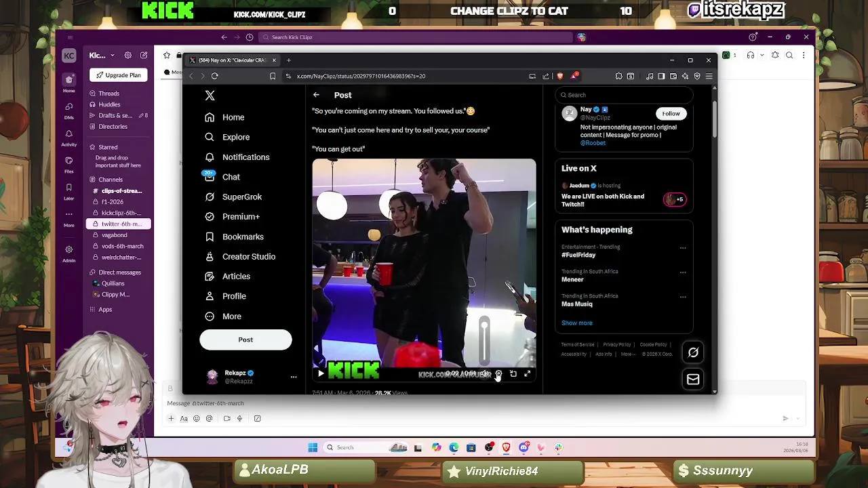Mute the video with speaker icon
This screenshot has width=868, height=488.
click(x=484, y=373)
